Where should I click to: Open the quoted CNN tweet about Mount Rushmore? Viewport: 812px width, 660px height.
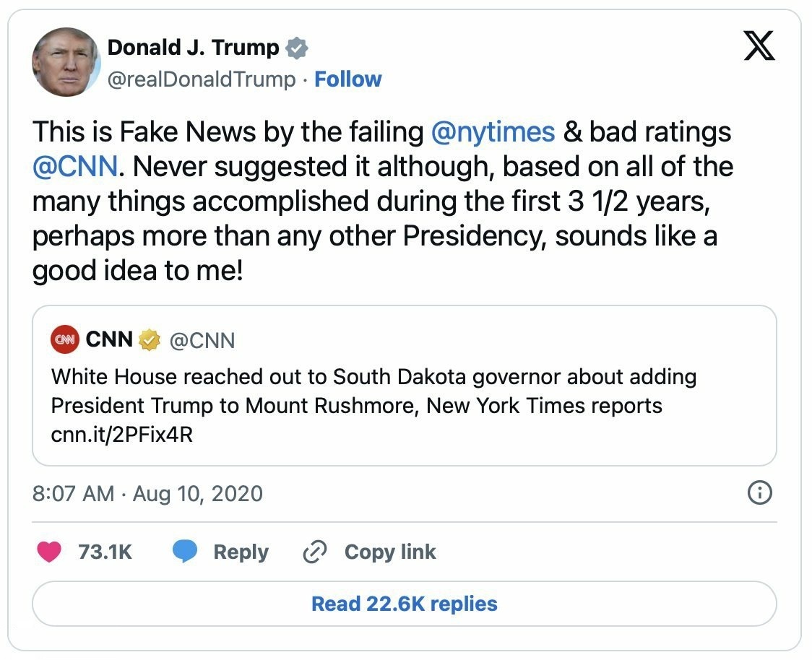[405, 386]
